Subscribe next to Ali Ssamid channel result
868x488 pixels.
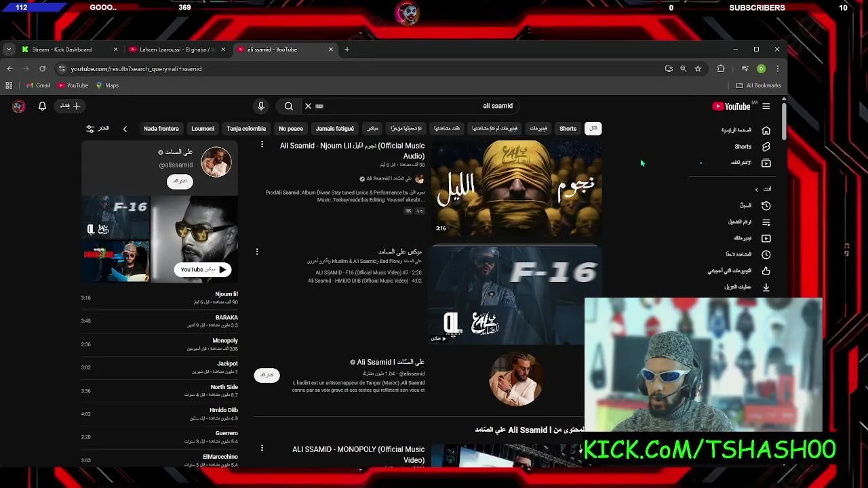click(267, 375)
